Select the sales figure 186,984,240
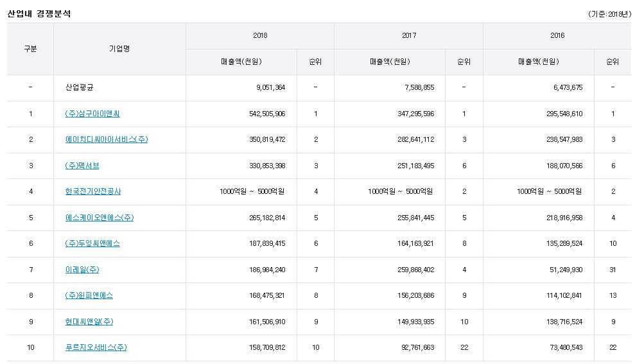 267,270
